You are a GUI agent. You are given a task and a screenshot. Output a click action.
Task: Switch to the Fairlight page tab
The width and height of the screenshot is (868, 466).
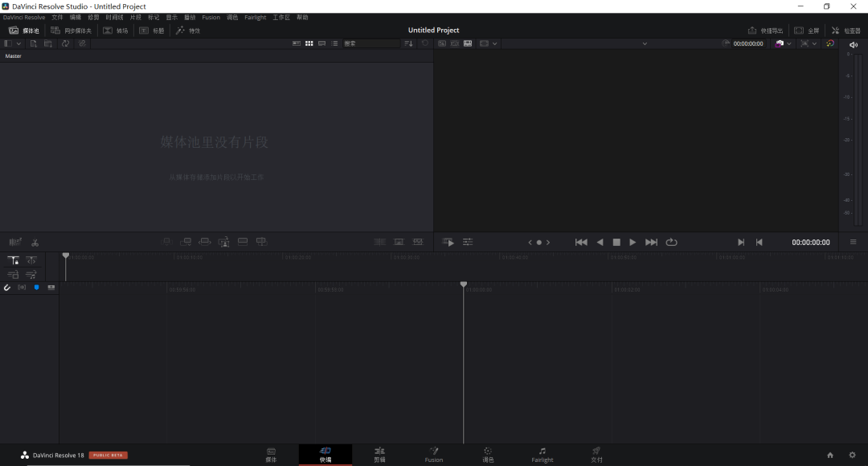542,455
